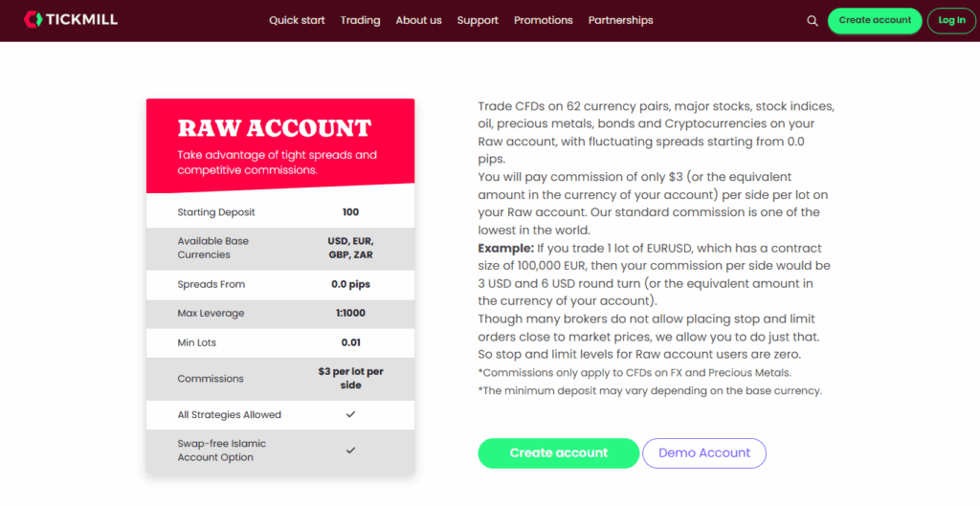Image resolution: width=980 pixels, height=506 pixels.
Task: Open the search magnifier icon
Action: click(x=813, y=20)
